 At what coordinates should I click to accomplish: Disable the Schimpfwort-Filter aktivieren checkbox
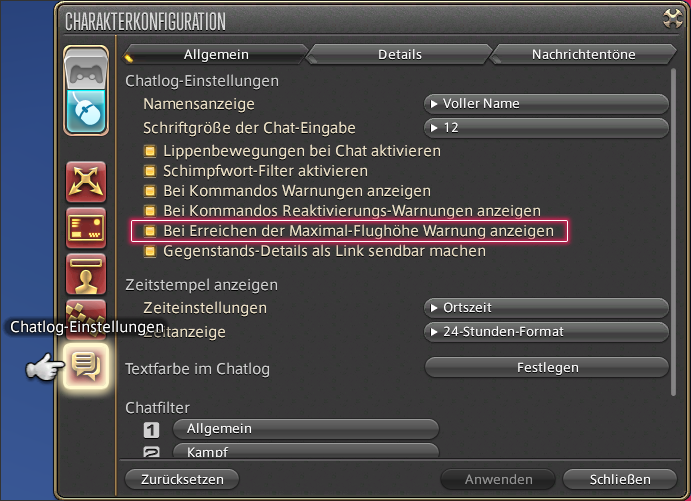coord(150,171)
